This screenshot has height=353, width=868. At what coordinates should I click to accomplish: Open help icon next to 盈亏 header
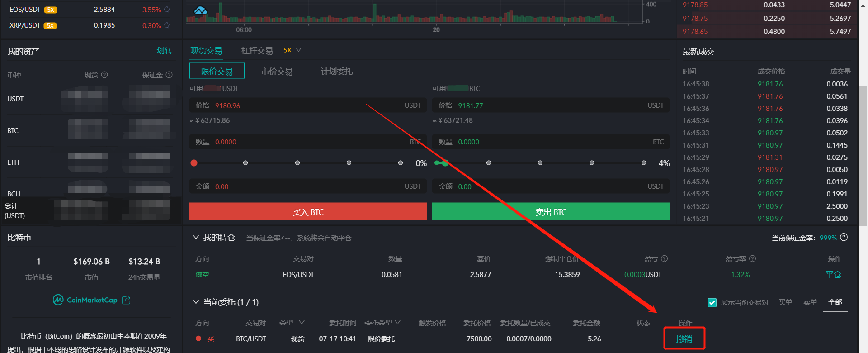pyautogui.click(x=664, y=259)
